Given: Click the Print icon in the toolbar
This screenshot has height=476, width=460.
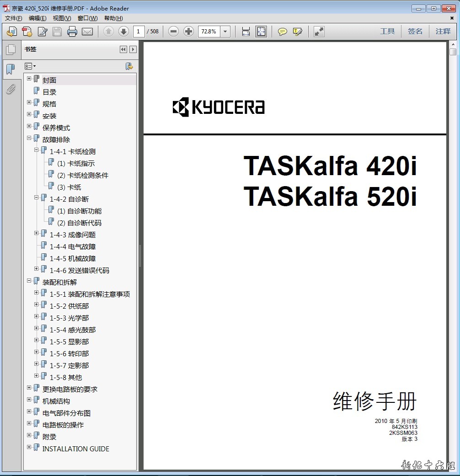Looking at the screenshot, I should (x=72, y=32).
